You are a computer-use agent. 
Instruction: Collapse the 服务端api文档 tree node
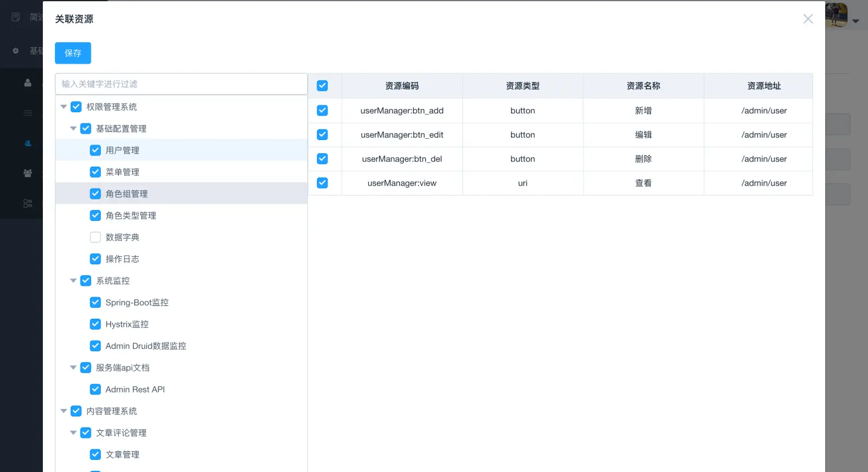pyautogui.click(x=73, y=367)
